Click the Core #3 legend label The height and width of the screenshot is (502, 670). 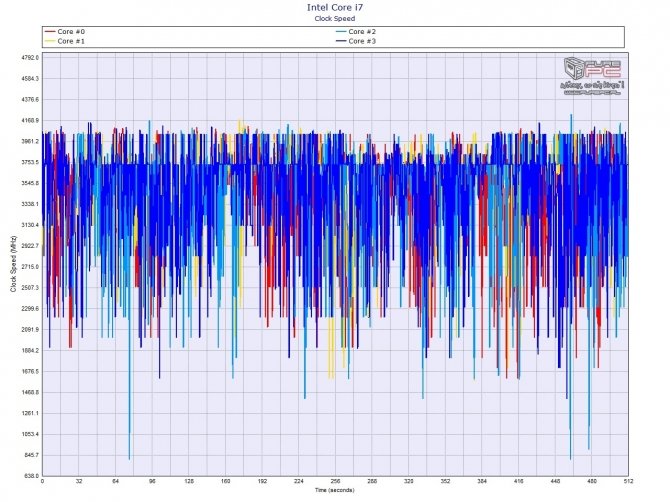pos(362,41)
